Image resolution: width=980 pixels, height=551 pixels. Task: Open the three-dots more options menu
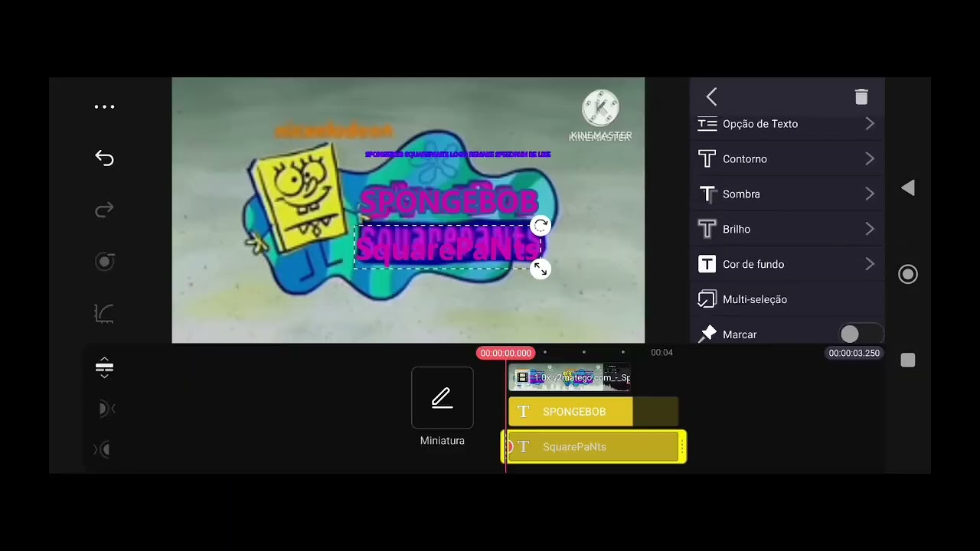pos(104,107)
